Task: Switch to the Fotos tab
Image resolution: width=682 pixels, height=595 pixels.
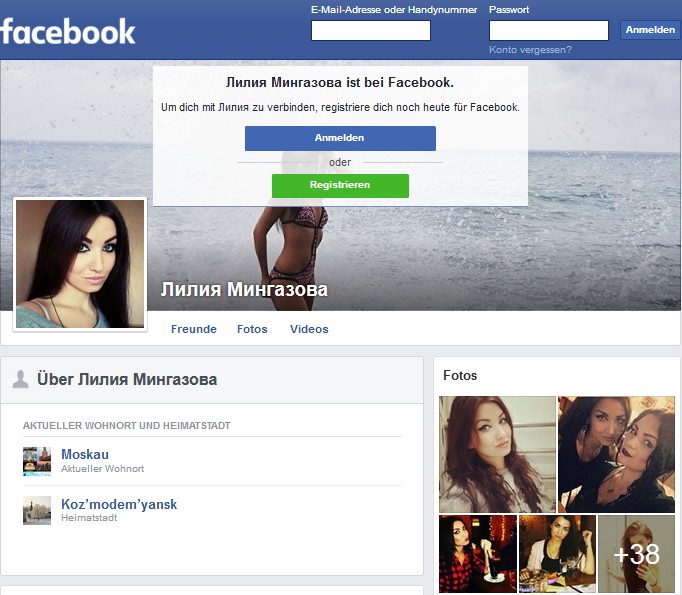Action: (252, 329)
